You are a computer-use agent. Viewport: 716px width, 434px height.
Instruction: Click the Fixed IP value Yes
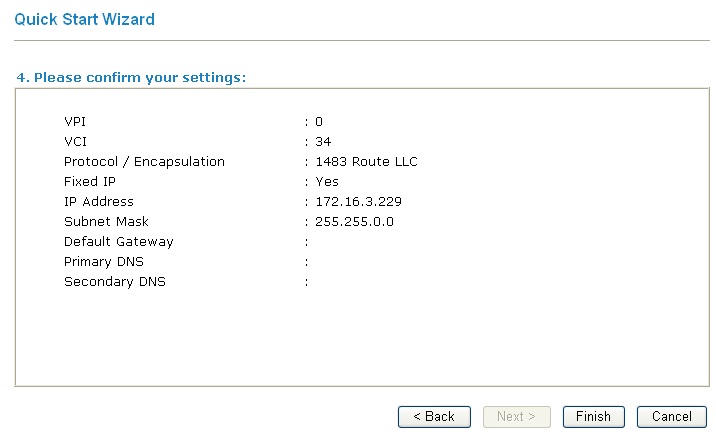click(327, 182)
